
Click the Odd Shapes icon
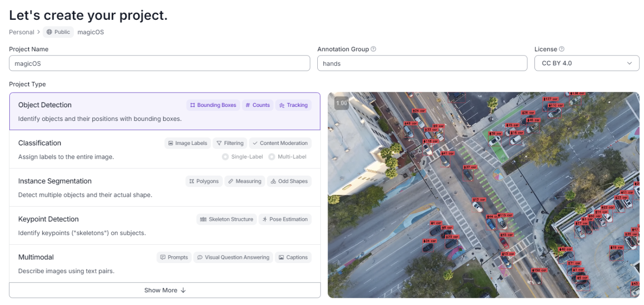[x=289, y=181]
